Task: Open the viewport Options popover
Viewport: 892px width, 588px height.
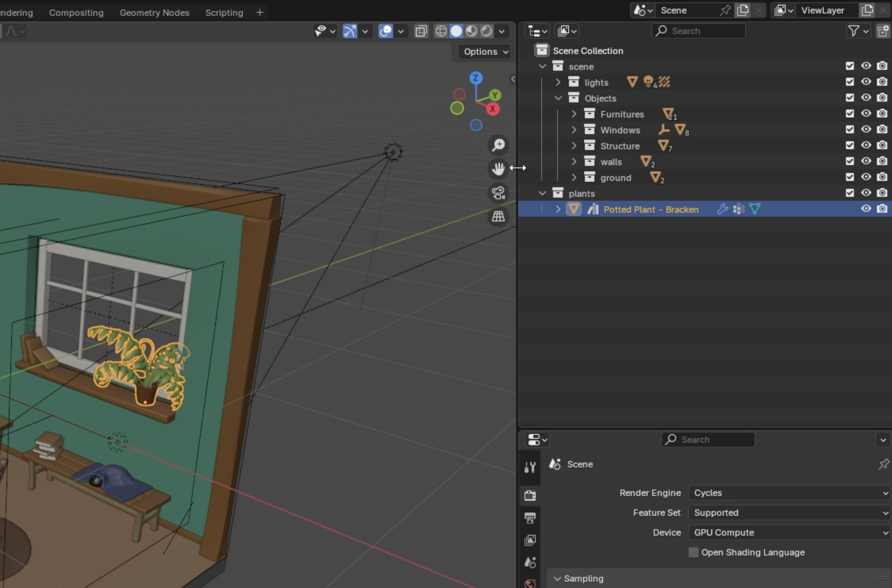Action: [x=485, y=52]
